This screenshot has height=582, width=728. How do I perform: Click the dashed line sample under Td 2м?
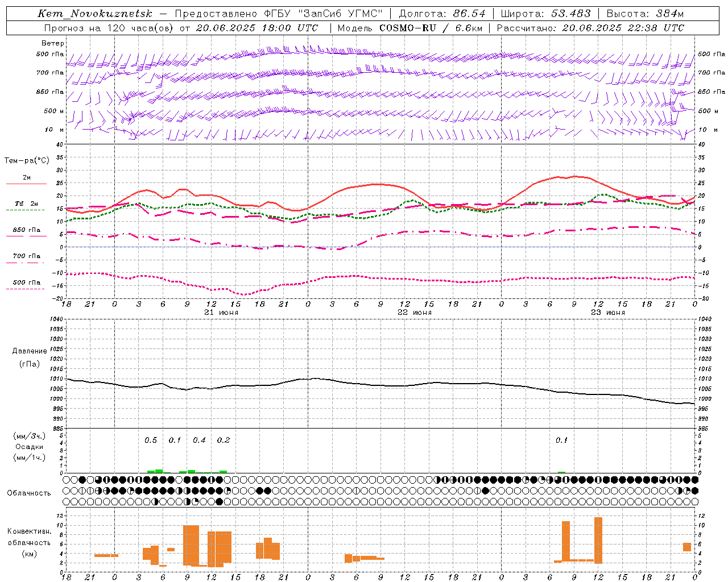[25, 210]
